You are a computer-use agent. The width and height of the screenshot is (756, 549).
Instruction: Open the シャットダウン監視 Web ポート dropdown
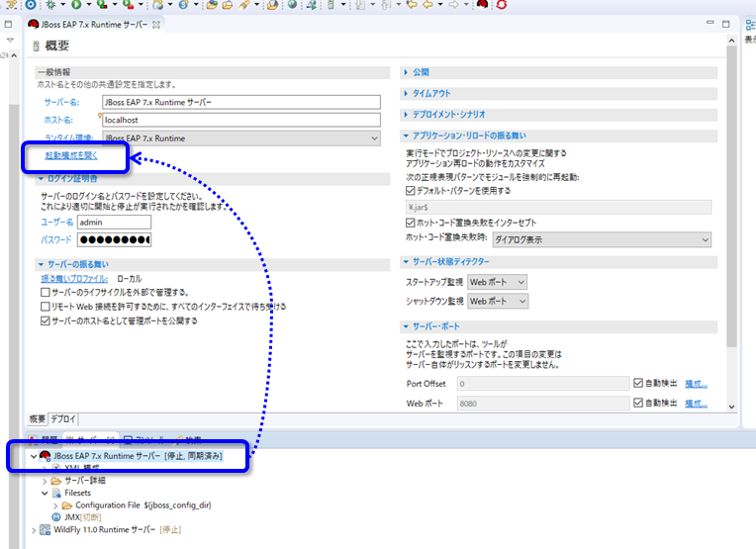498,302
